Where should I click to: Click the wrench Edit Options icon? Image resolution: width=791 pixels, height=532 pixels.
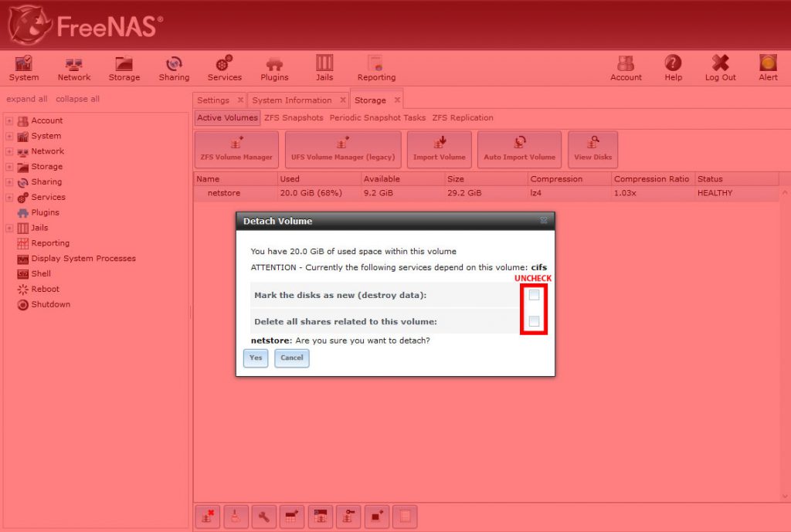point(264,517)
